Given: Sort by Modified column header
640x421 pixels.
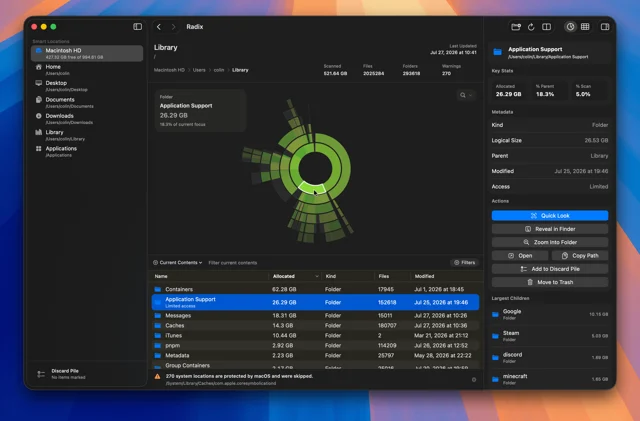Looking at the screenshot, I should click(424, 276).
